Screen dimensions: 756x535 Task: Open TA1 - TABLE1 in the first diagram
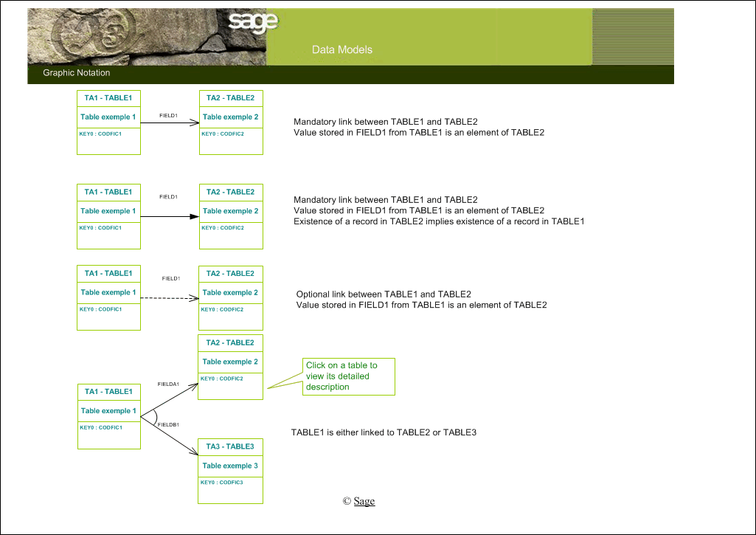pos(108,98)
